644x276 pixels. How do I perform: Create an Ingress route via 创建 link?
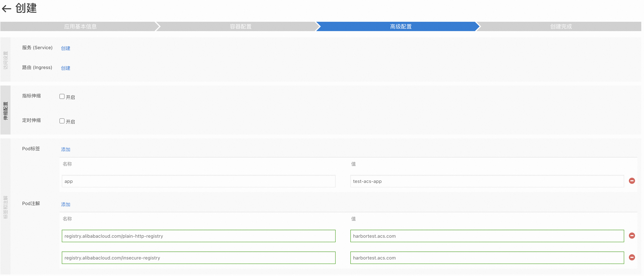click(65, 68)
